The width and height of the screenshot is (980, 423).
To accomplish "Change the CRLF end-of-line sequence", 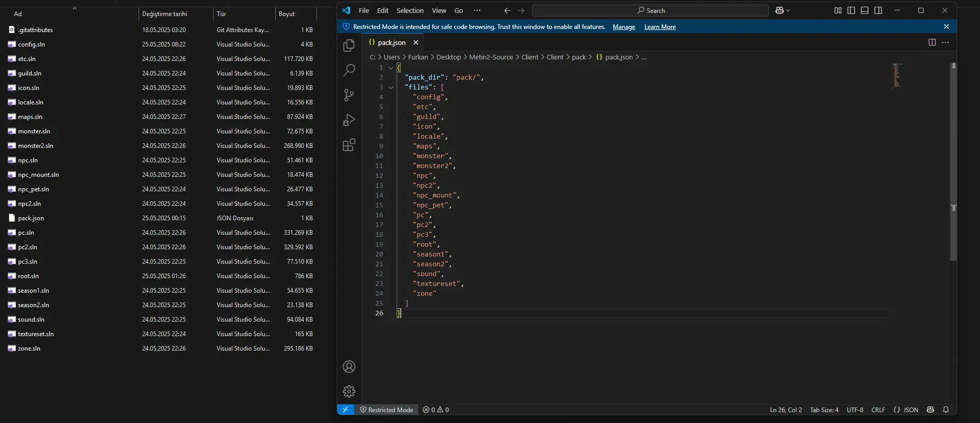I will click(x=878, y=410).
